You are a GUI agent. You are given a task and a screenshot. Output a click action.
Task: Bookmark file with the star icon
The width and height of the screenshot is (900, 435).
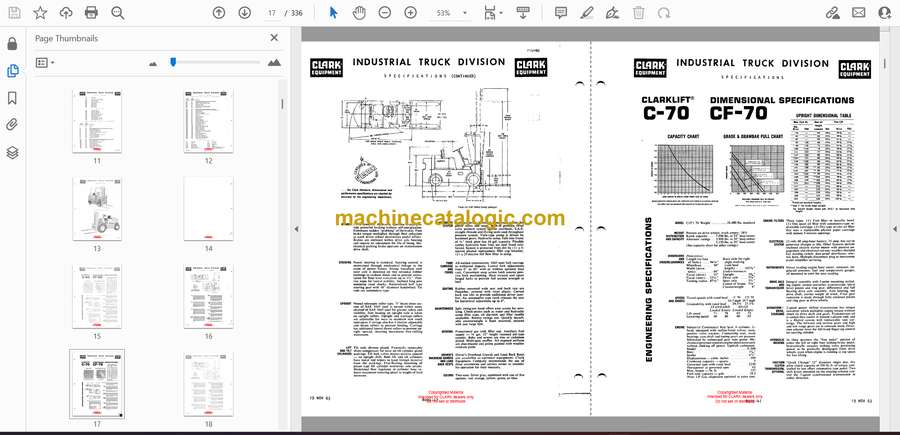[x=40, y=13]
